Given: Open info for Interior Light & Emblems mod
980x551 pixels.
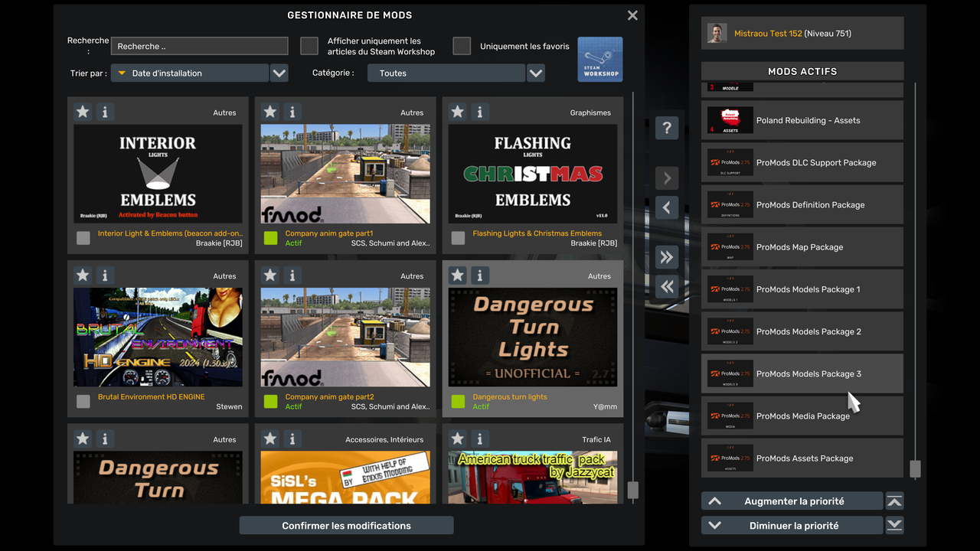Looking at the screenshot, I should click(105, 112).
